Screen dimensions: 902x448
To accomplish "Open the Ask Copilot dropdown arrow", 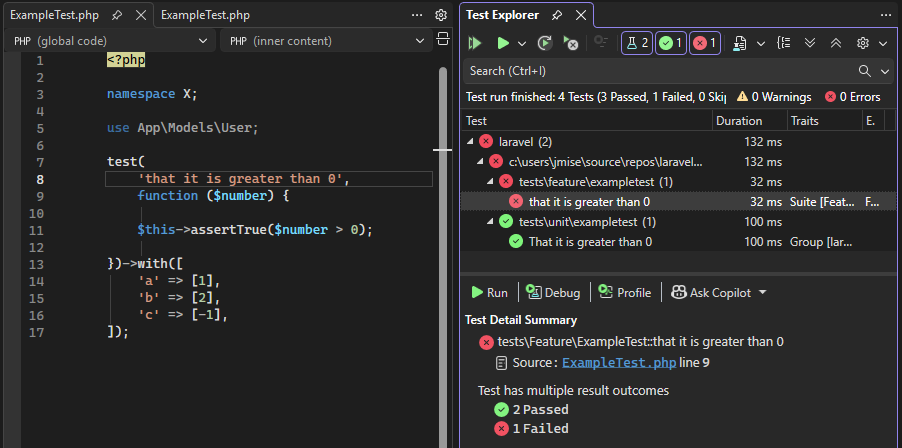I will [763, 293].
